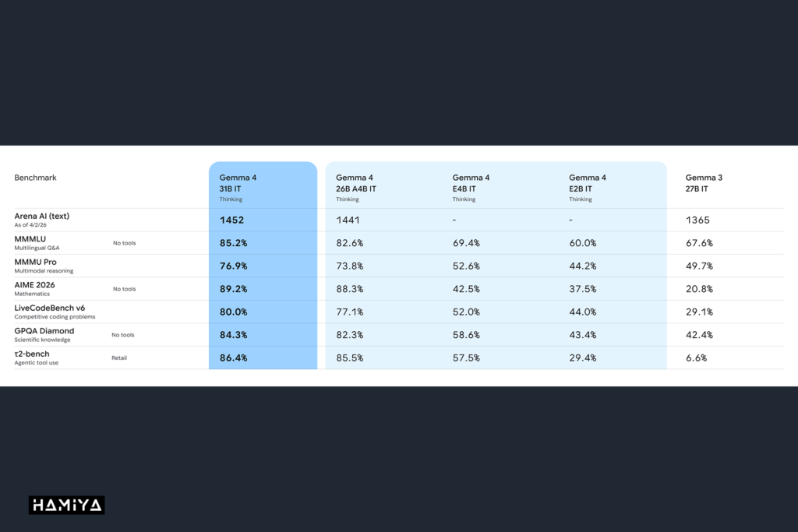Click the 1452 Arena score
Image resolution: width=798 pixels, height=532 pixels.
[231, 220]
